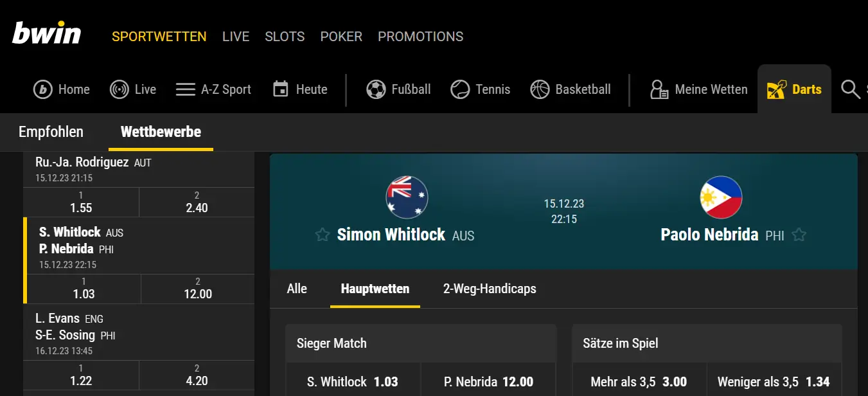Viewport: 868px width, 396px height.
Task: Select the Tennis ball icon
Action: click(460, 89)
